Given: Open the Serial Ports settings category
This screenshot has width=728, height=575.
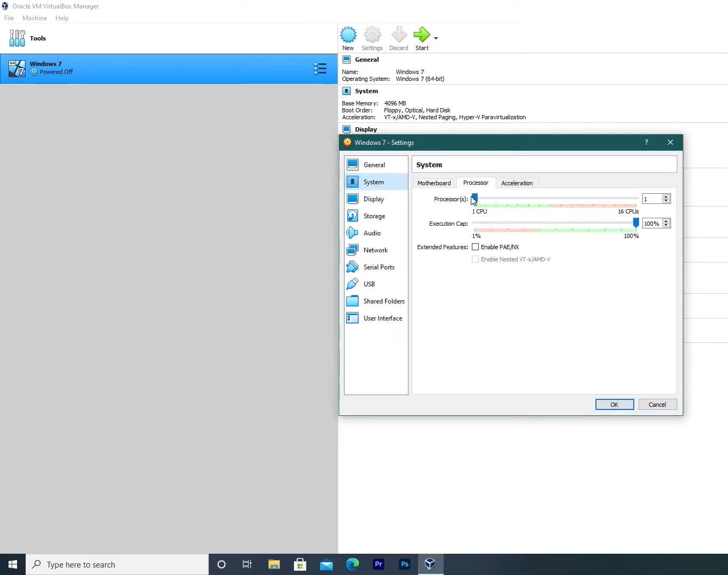Looking at the screenshot, I should 376,267.
